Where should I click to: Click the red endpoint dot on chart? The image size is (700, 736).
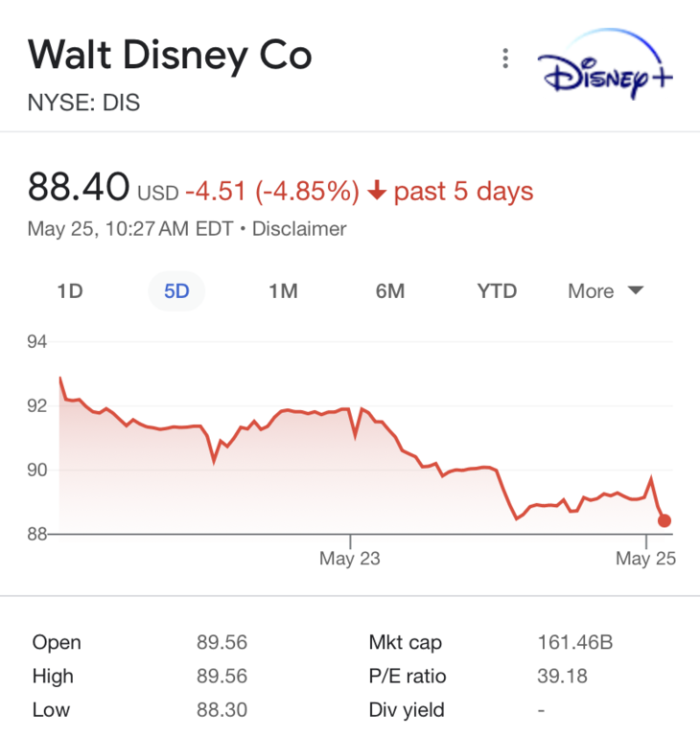(665, 521)
